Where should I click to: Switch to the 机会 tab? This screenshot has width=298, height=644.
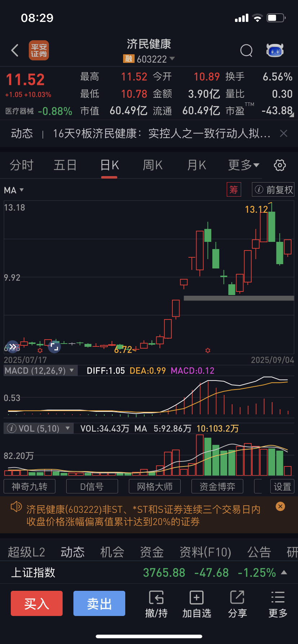coord(112,552)
